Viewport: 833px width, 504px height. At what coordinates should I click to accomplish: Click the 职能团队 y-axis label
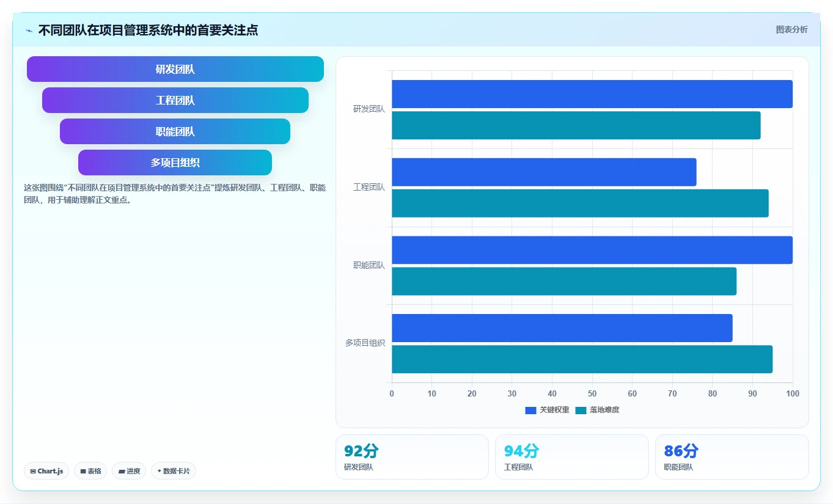click(369, 265)
